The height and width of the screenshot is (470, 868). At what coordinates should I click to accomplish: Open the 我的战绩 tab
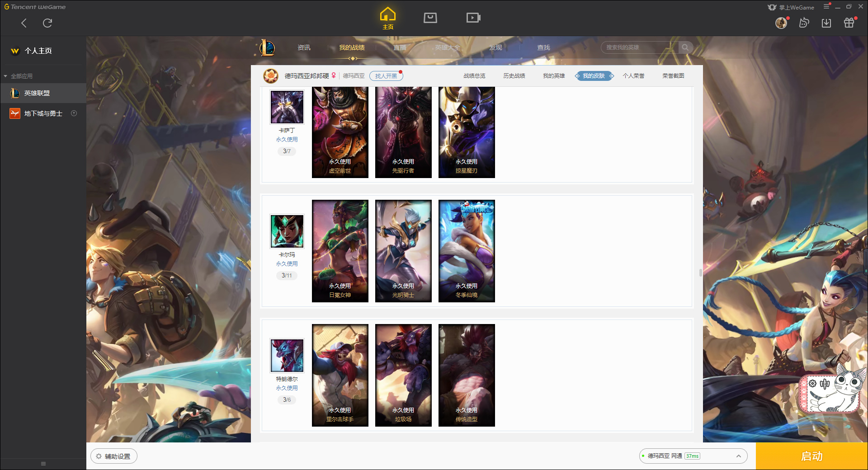click(x=352, y=47)
